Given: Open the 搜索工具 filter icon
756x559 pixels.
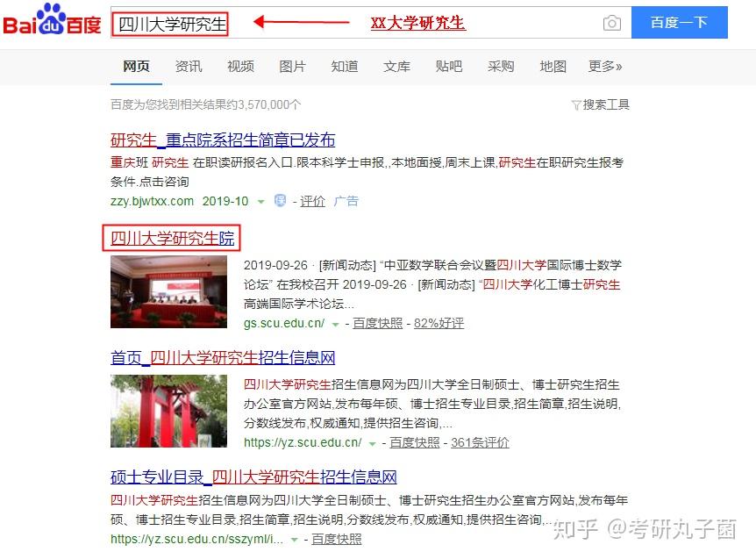Looking at the screenshot, I should coord(575,105).
